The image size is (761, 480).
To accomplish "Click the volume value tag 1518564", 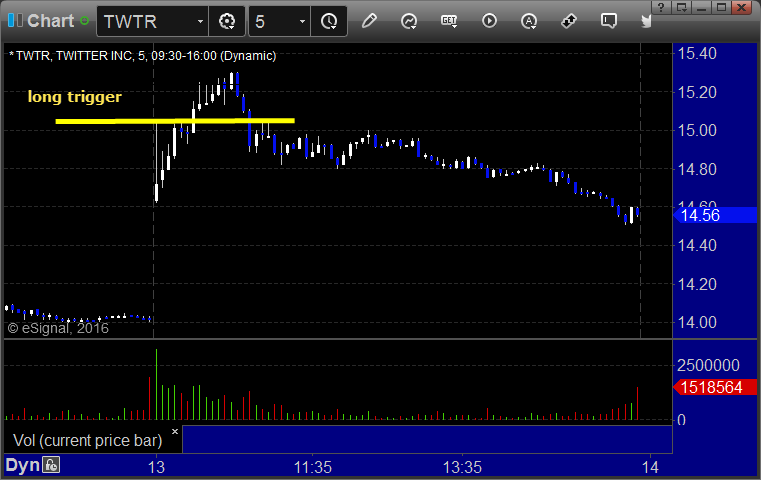I will click(715, 387).
